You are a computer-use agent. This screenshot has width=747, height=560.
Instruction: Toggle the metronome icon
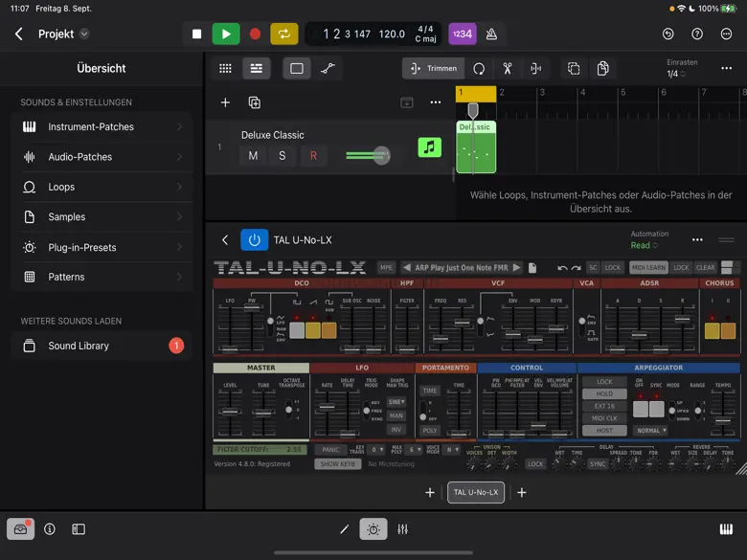pyautogui.click(x=491, y=34)
